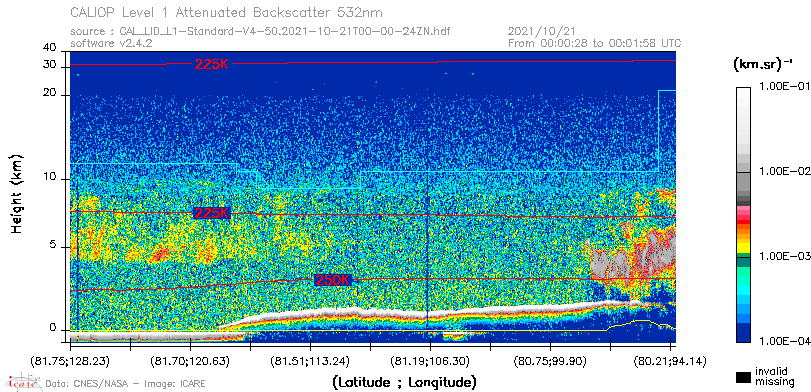Click the x-axis label '(81.70;120.63)'

point(190,360)
